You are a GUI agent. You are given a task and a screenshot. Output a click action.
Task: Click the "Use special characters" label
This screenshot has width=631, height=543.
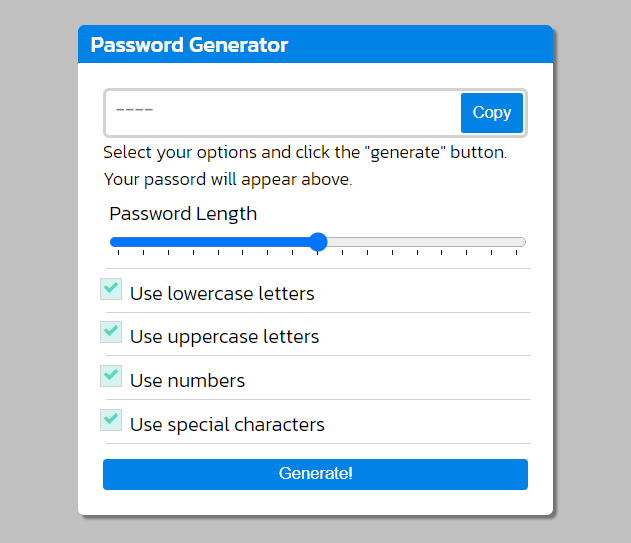(227, 425)
